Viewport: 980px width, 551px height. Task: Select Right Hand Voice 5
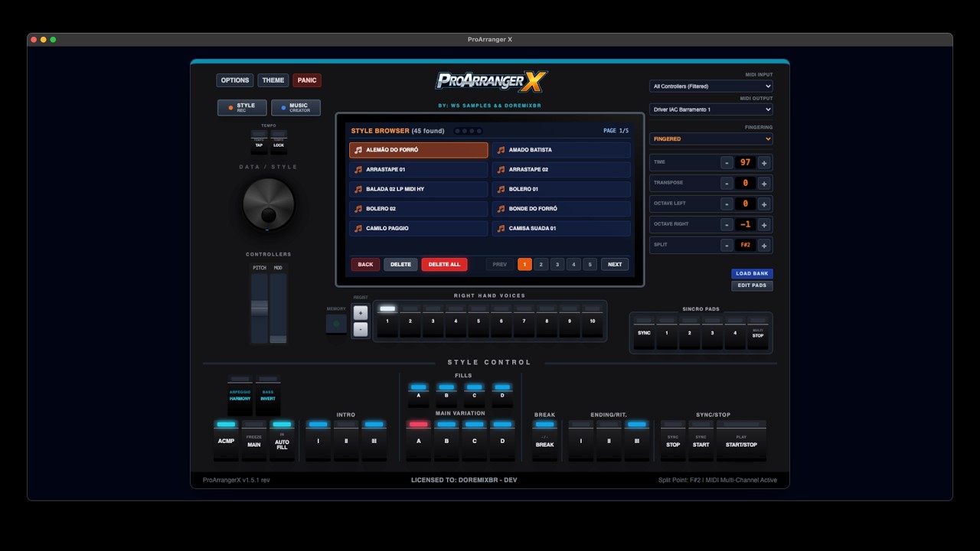pyautogui.click(x=479, y=321)
